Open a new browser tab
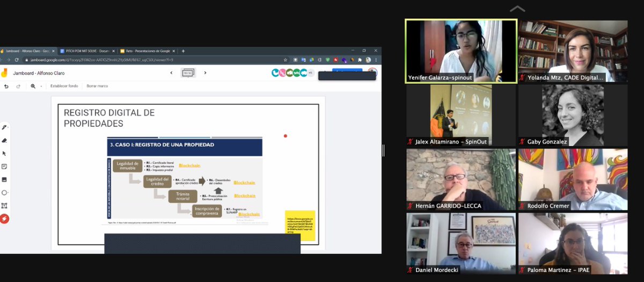 [x=183, y=51]
